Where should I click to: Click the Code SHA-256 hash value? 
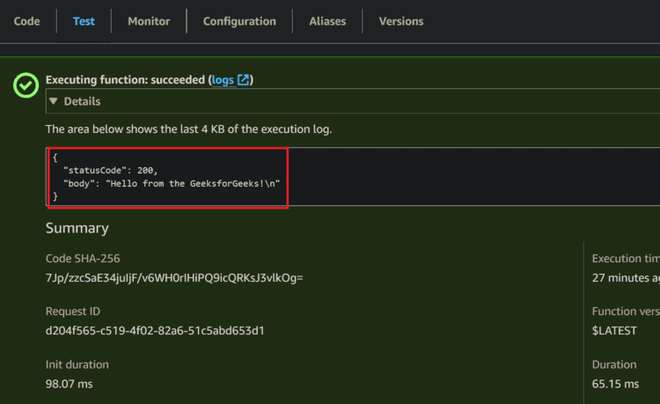pyautogui.click(x=174, y=277)
